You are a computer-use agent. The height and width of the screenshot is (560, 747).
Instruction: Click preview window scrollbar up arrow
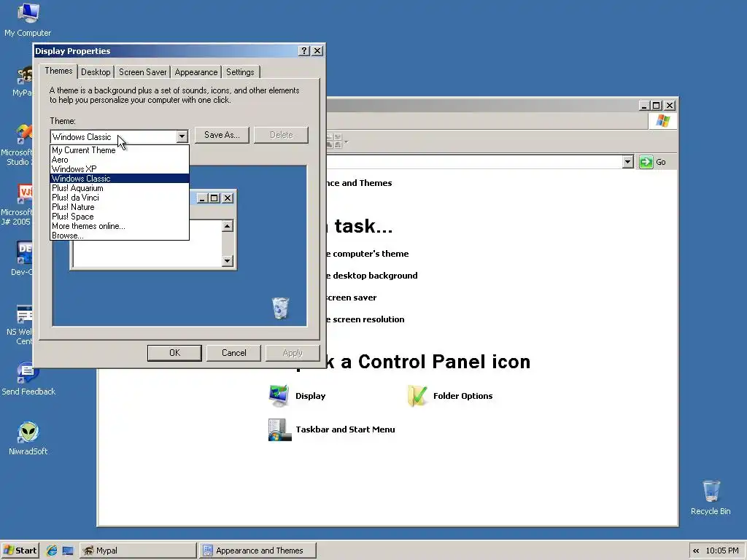228,226
